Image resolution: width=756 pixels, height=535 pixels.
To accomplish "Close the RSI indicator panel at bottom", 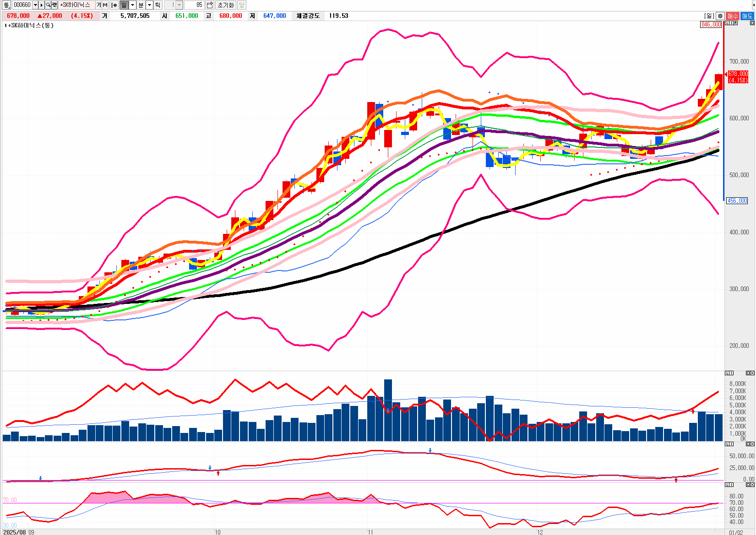I will tap(751, 485).
